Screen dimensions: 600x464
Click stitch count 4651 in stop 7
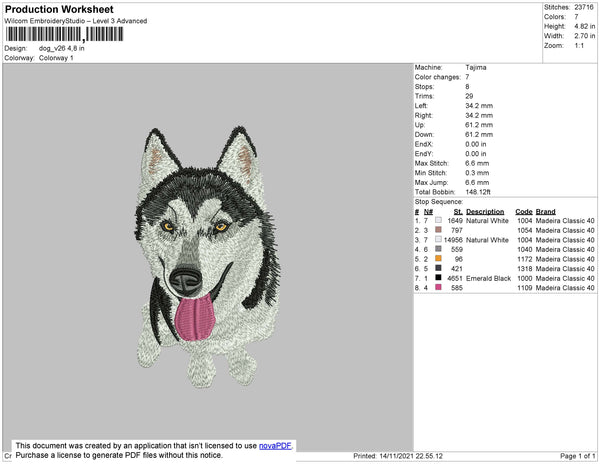pos(455,278)
